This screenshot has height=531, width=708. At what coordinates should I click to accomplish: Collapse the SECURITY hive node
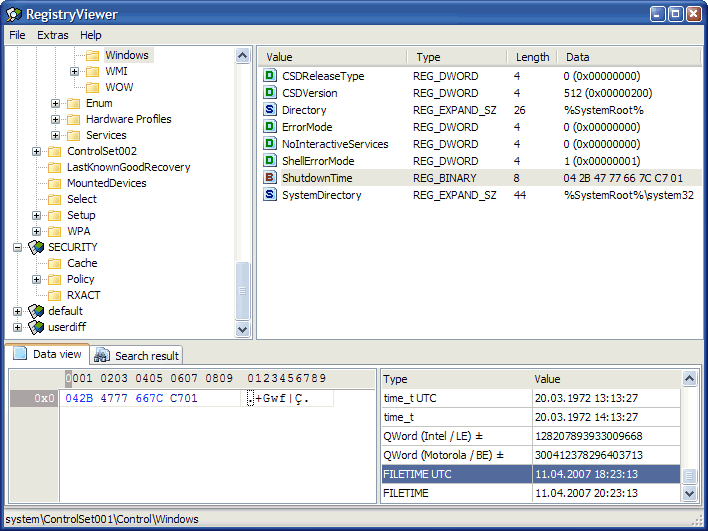(x=17, y=247)
